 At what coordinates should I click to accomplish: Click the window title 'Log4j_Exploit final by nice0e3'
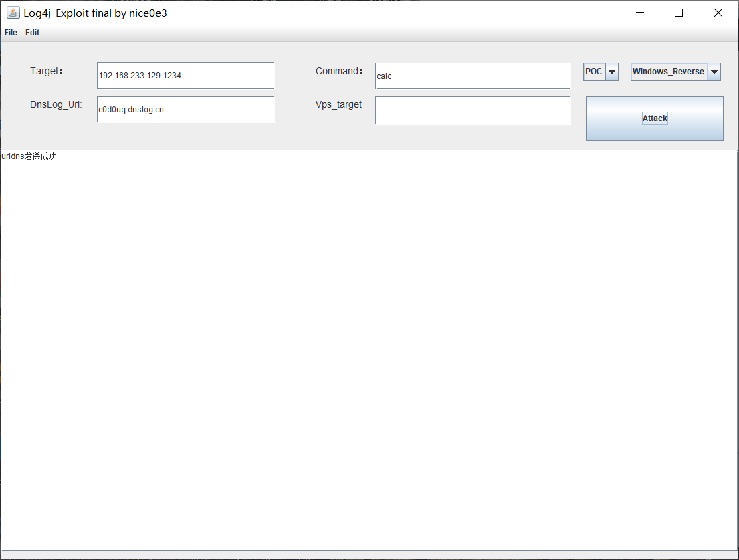tap(95, 13)
